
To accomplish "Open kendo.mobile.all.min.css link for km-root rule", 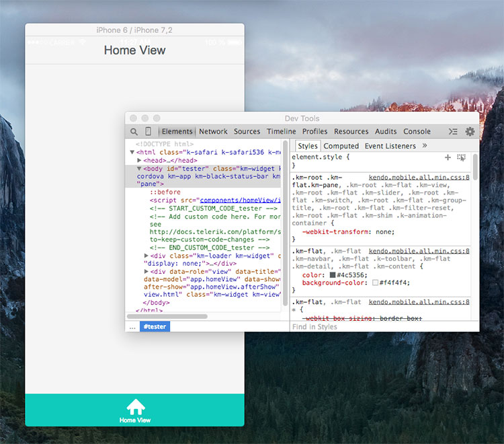I will (x=419, y=178).
